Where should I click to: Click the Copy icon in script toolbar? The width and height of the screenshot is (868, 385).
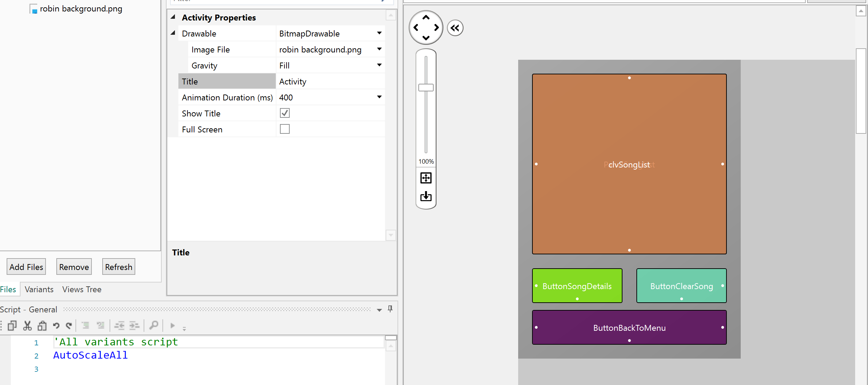click(12, 326)
